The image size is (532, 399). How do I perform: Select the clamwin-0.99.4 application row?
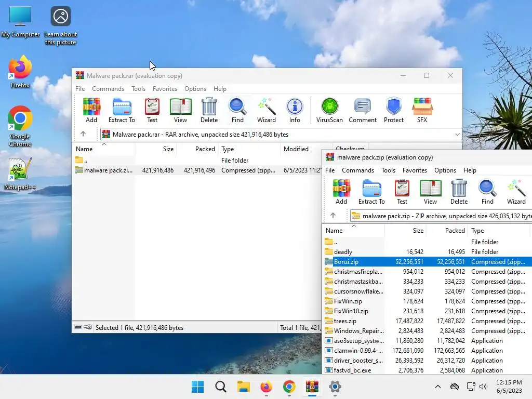427,350
